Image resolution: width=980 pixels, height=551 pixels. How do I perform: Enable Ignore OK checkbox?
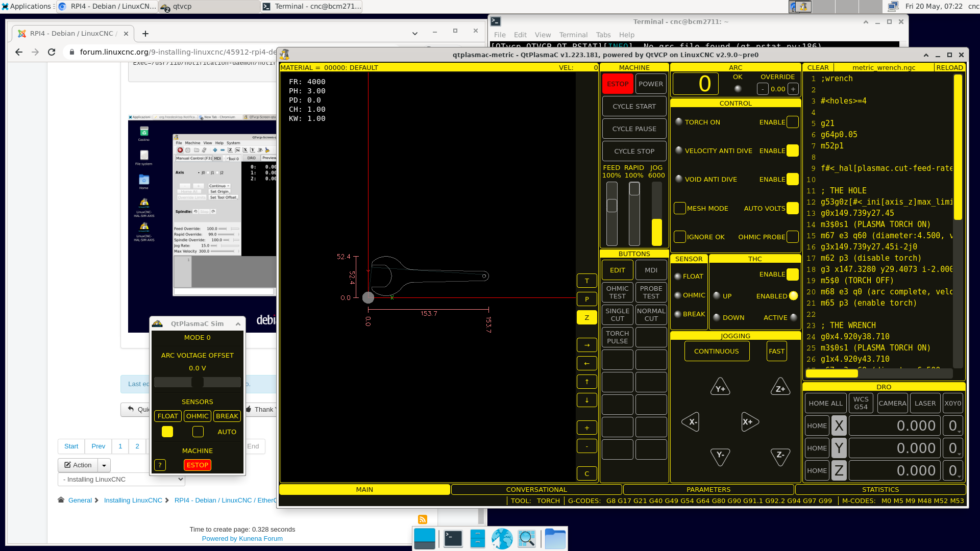coord(680,237)
